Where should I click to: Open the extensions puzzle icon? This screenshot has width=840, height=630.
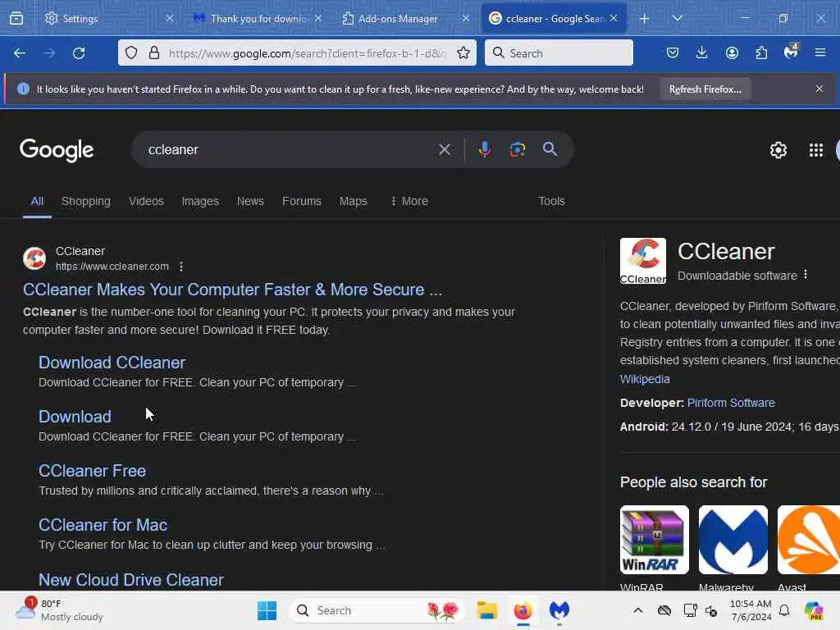click(761, 52)
